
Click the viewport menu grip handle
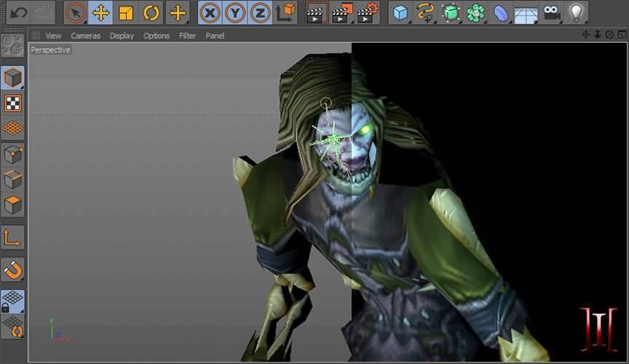click(36, 36)
